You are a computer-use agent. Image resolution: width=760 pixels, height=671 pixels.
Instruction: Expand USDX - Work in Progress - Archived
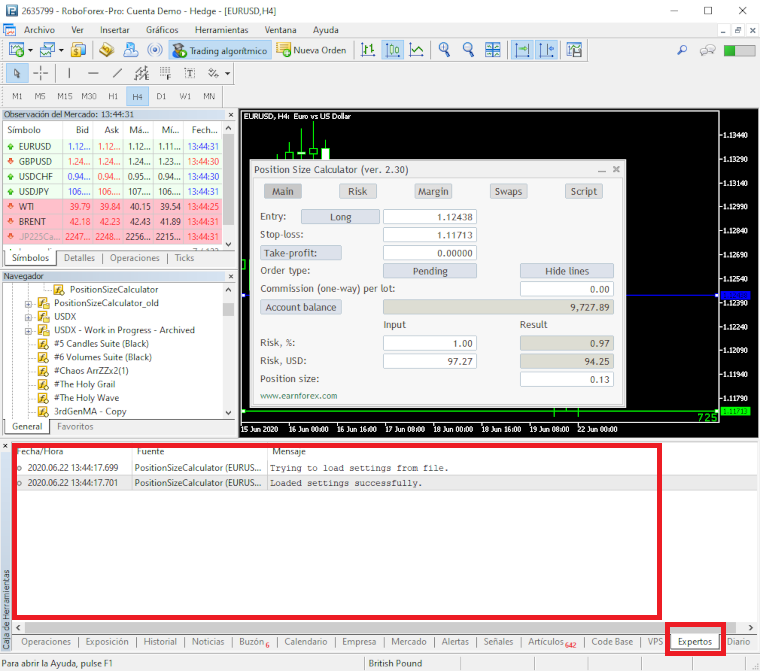28,331
